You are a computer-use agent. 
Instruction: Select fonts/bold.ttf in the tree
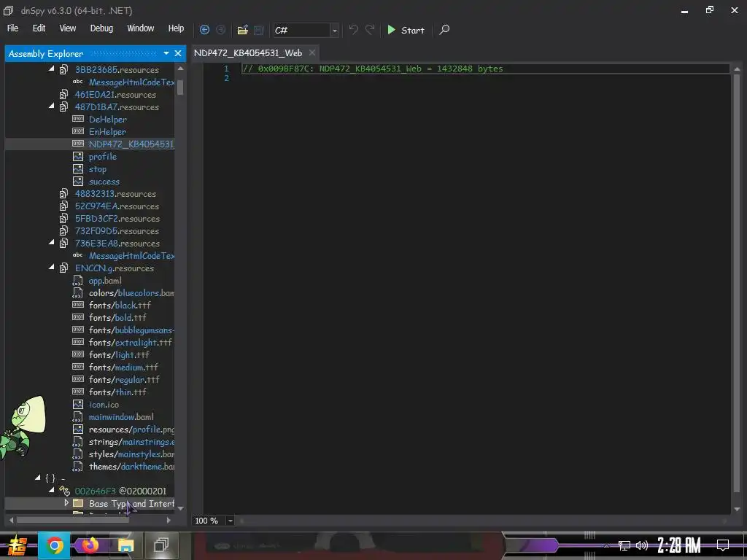click(117, 318)
